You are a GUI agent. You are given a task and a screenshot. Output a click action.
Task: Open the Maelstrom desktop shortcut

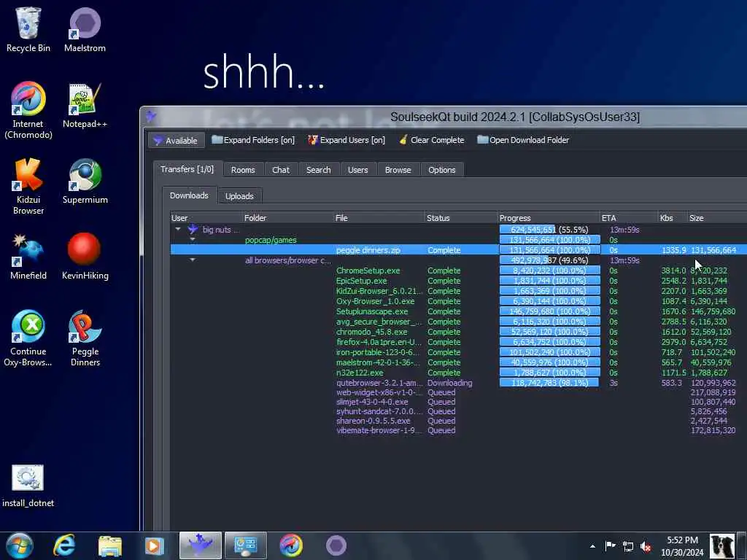click(x=85, y=29)
